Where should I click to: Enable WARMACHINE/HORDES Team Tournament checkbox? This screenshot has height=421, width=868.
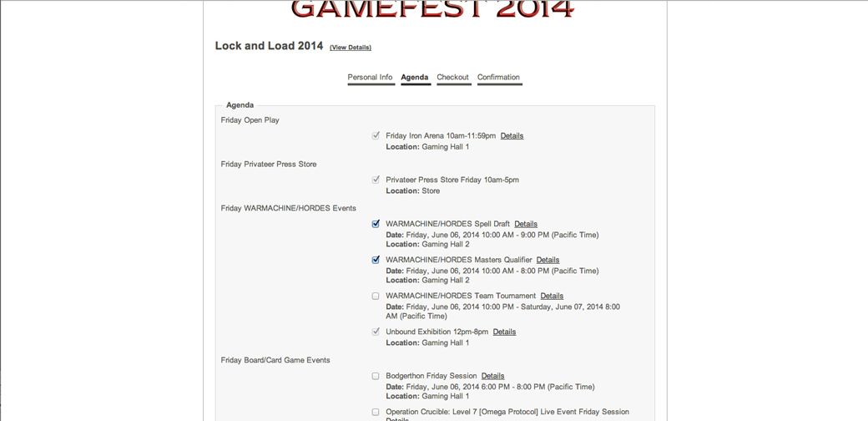pyautogui.click(x=376, y=296)
